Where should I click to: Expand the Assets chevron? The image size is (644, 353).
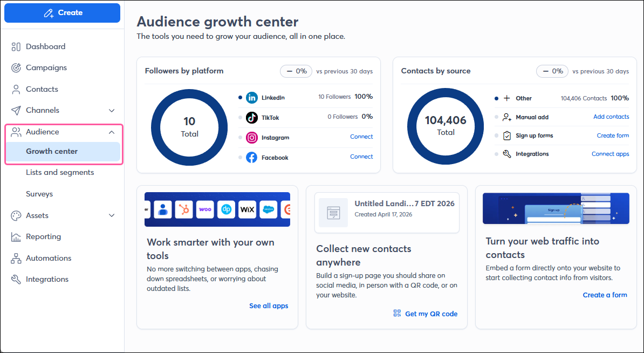point(112,216)
